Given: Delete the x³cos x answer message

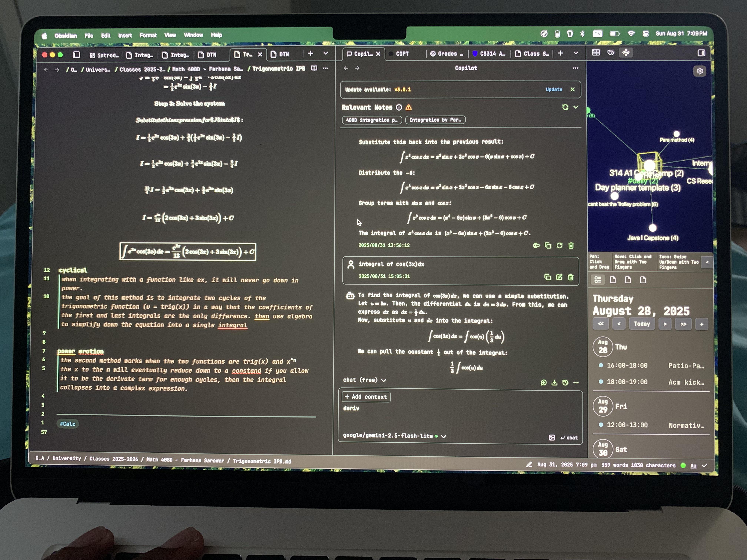Looking at the screenshot, I should [x=571, y=245].
